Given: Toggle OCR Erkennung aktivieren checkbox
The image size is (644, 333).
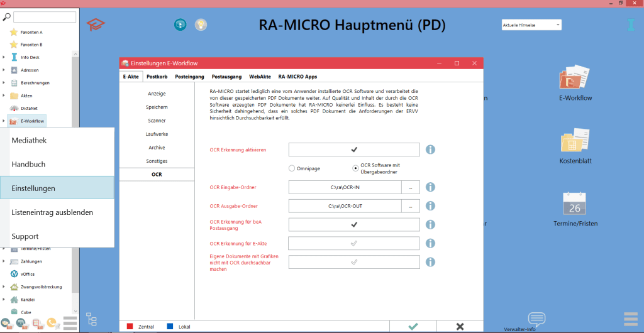Looking at the screenshot, I should pyautogui.click(x=354, y=150).
